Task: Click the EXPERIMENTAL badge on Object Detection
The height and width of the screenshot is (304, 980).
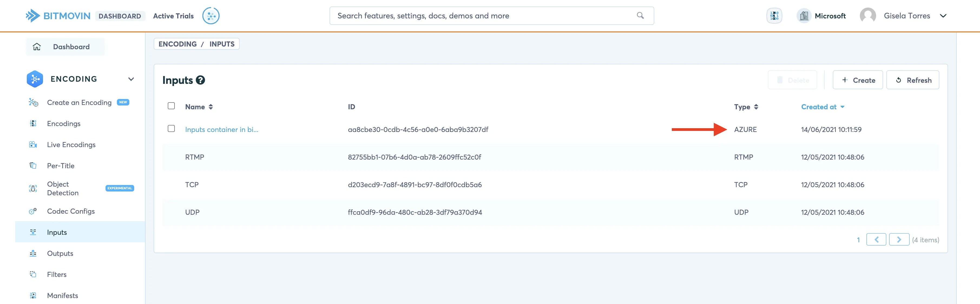Action: tap(120, 188)
